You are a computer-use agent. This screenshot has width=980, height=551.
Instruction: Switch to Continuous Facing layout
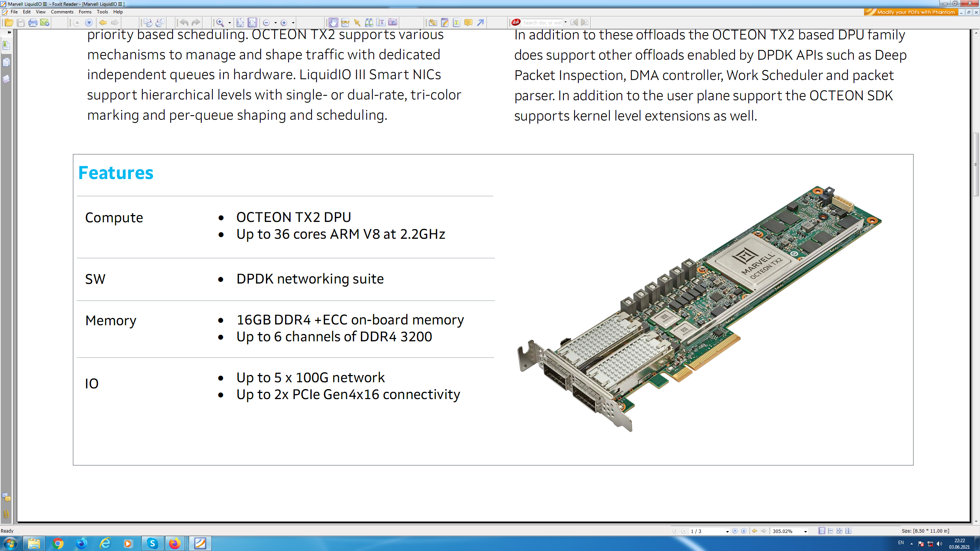tap(840, 531)
